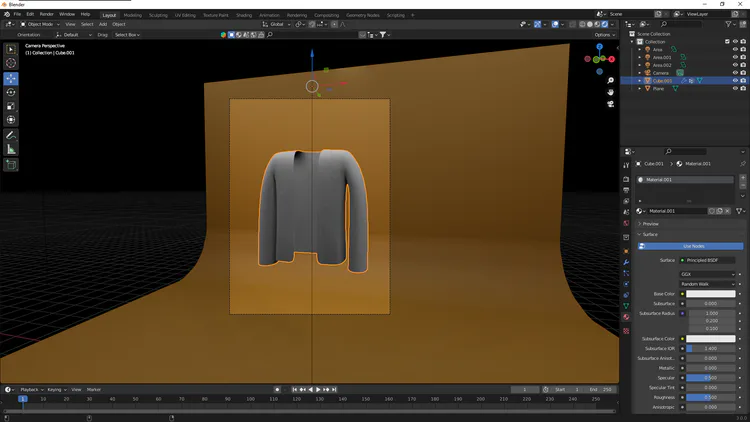Click the Base Color swatch
This screenshot has height=422, width=750.
click(711, 294)
